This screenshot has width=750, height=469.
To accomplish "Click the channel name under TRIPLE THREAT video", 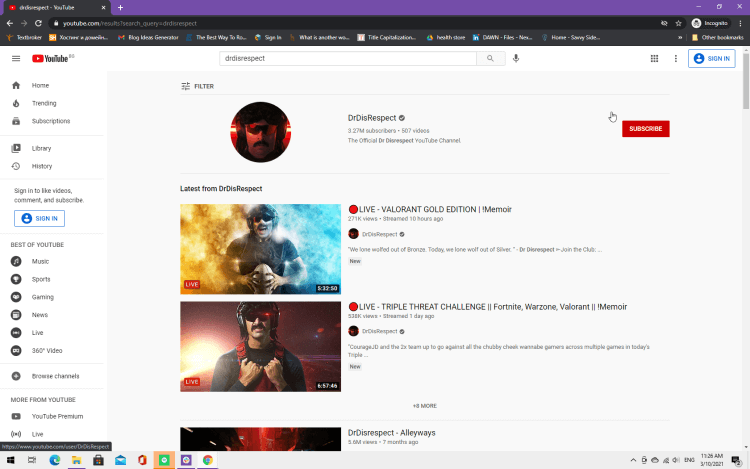I will click(379, 331).
